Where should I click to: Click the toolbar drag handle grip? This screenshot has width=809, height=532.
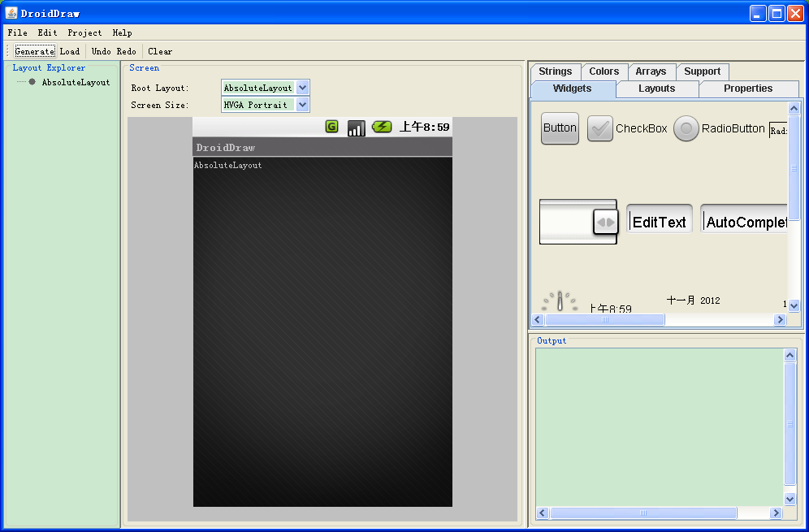[x=7, y=51]
